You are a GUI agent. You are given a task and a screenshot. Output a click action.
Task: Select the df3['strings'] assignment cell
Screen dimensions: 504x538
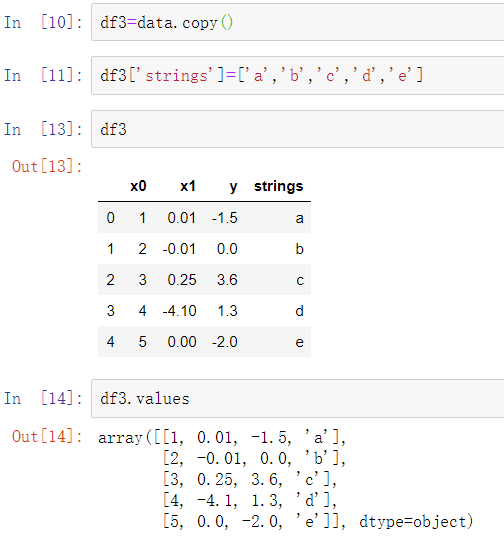coord(297,75)
